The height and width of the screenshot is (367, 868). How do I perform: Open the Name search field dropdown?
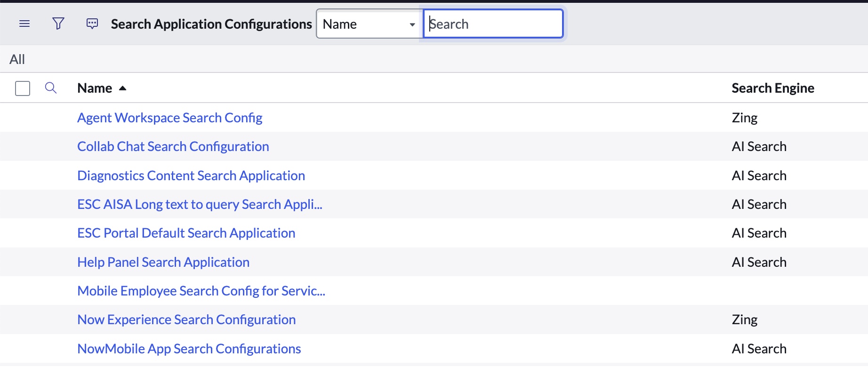[369, 24]
